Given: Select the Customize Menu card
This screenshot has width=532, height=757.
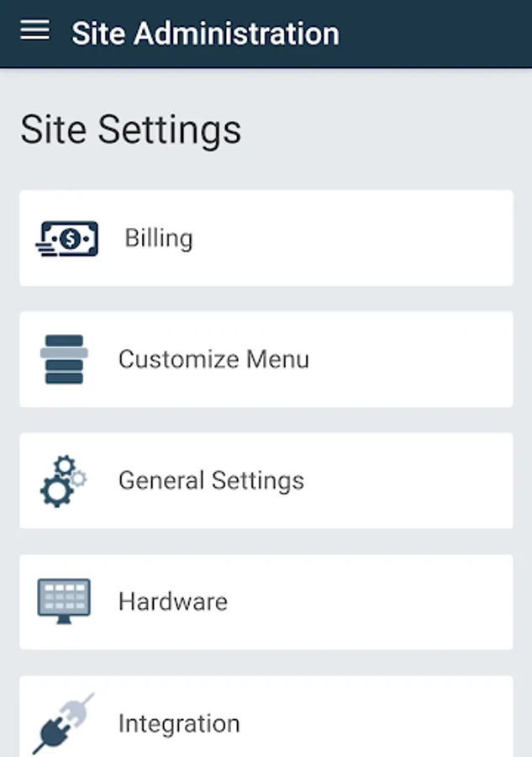Looking at the screenshot, I should coord(266,359).
